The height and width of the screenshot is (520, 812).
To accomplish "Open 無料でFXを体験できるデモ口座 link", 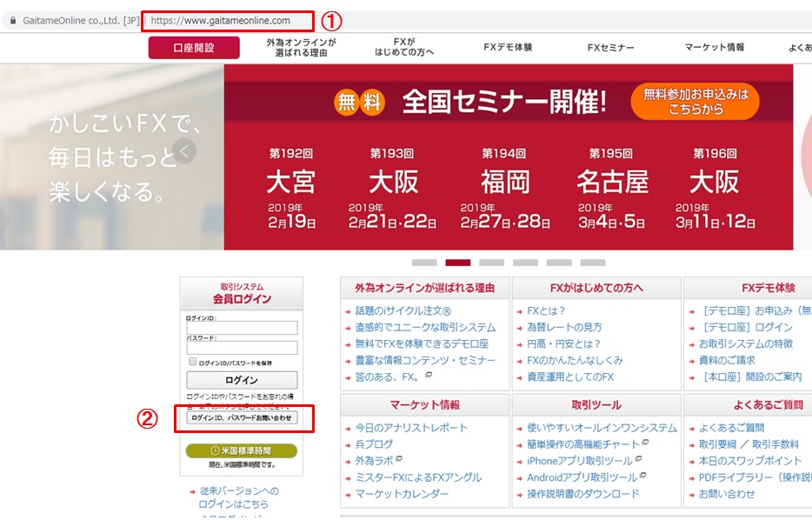I will (422, 343).
